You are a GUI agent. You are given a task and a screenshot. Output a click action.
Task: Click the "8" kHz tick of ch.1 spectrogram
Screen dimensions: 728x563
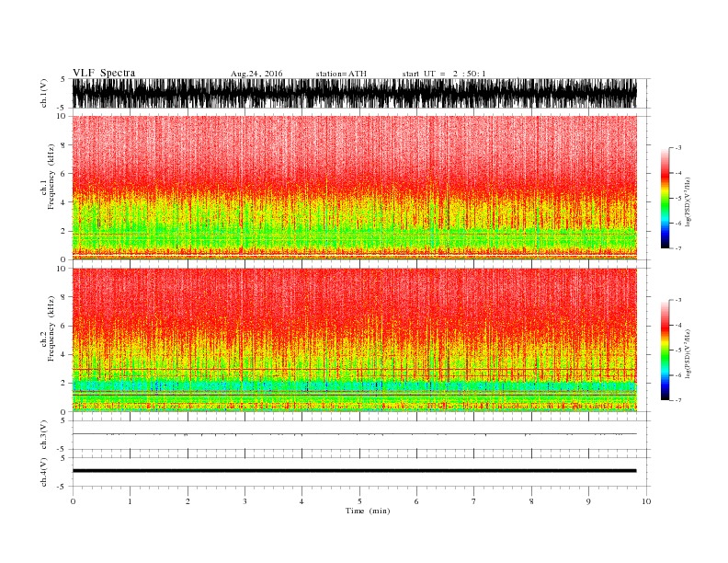click(63, 145)
